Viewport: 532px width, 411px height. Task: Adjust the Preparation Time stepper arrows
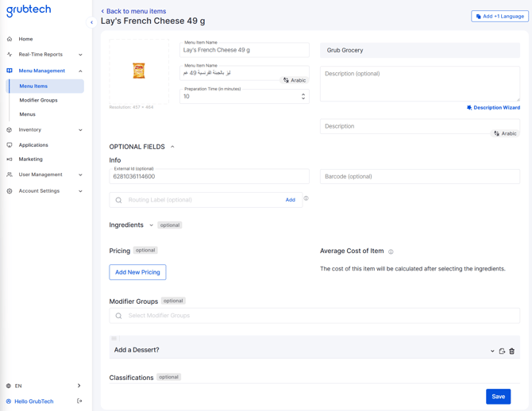coord(303,96)
